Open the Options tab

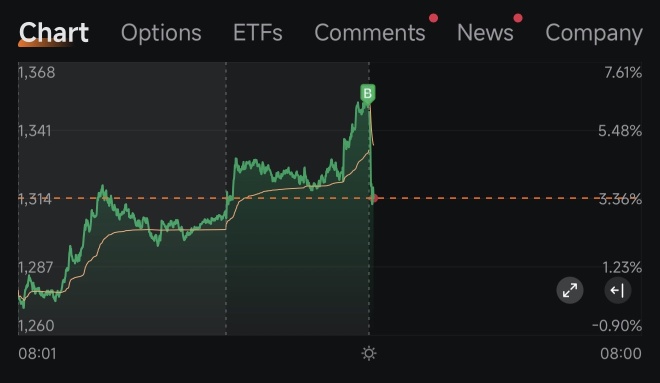pyautogui.click(x=161, y=33)
